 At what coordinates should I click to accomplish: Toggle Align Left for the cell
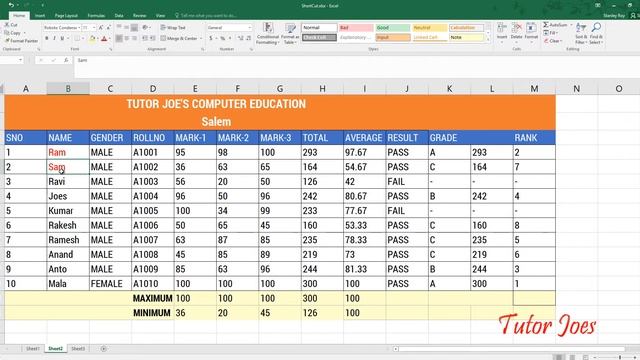coord(119,38)
